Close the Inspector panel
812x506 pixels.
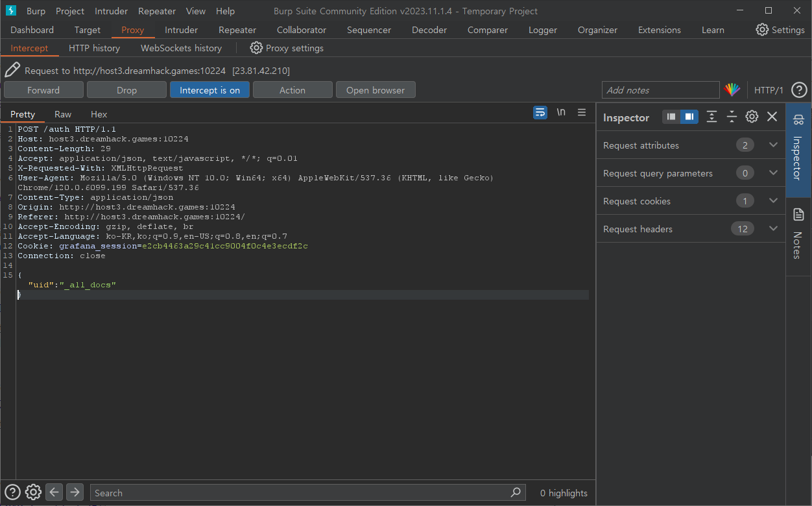pos(772,117)
